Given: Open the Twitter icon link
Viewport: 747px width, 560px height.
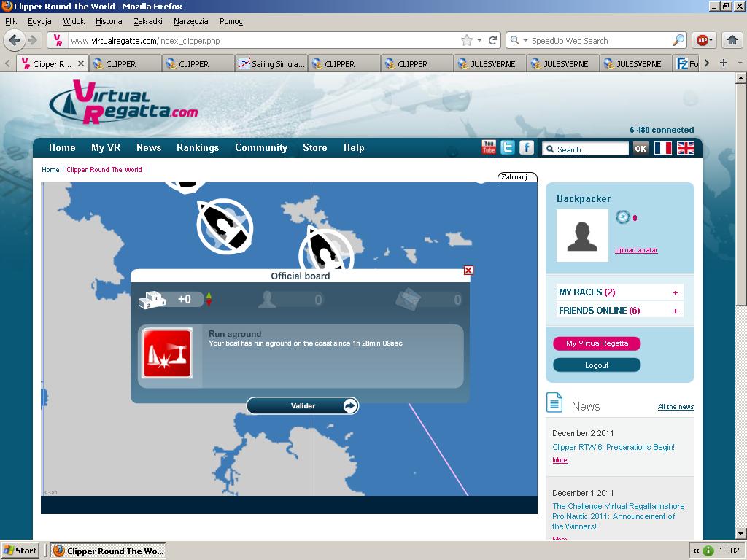Looking at the screenshot, I should (508, 147).
